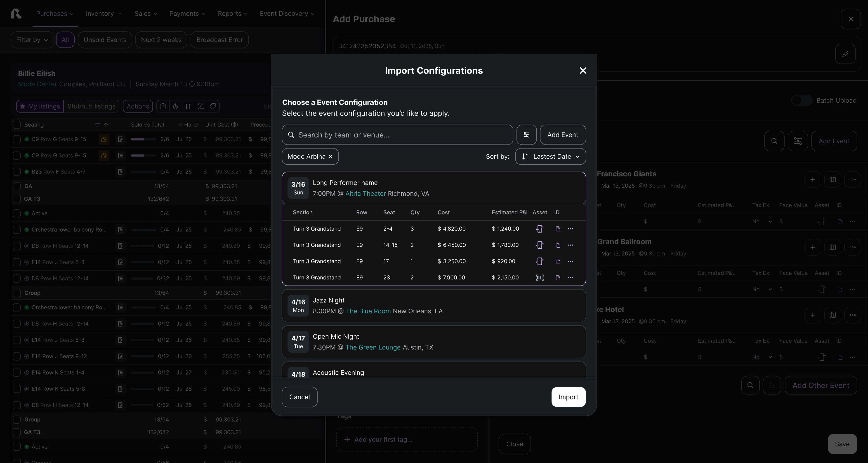Click edit pencil icon in Add Purchase
Image resolution: width=868 pixels, height=463 pixels.
pyautogui.click(x=845, y=54)
